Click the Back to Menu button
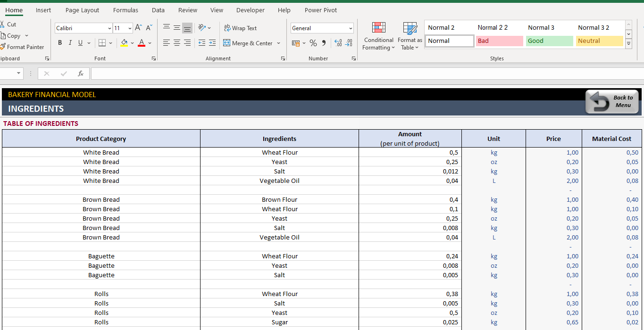The height and width of the screenshot is (330, 644). (612, 101)
